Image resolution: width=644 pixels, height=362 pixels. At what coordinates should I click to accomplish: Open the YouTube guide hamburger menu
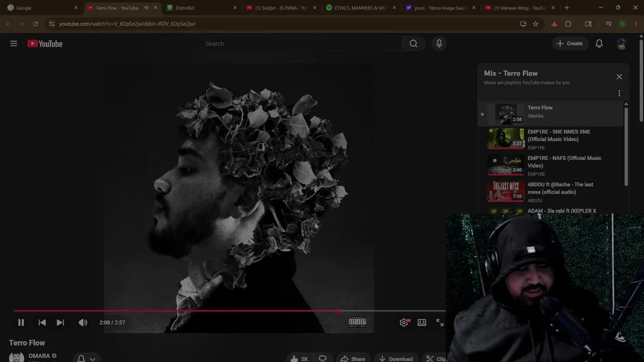coord(14,44)
